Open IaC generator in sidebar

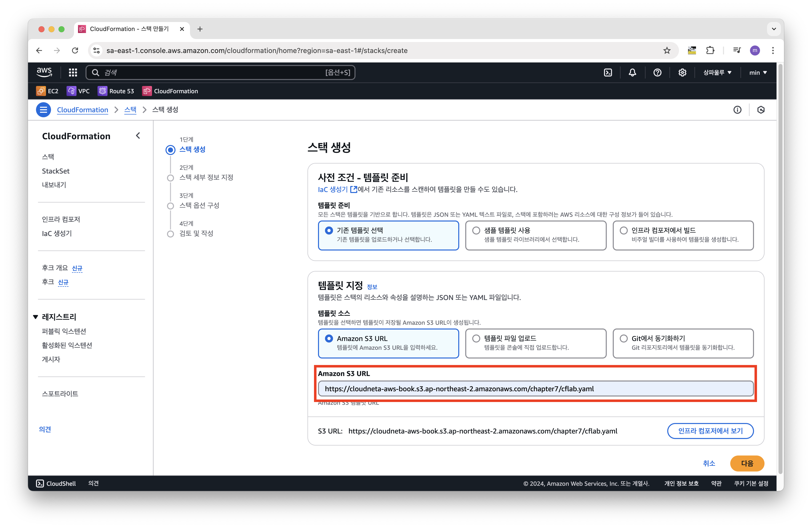click(57, 233)
